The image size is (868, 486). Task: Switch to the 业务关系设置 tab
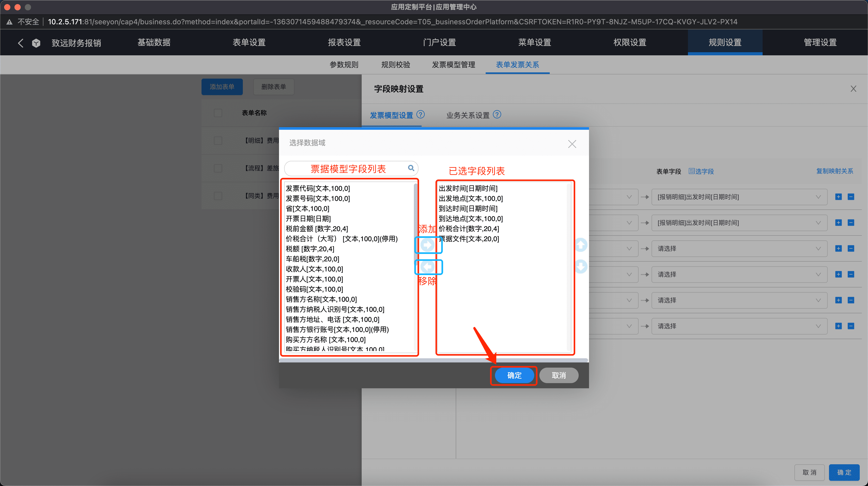coord(468,115)
